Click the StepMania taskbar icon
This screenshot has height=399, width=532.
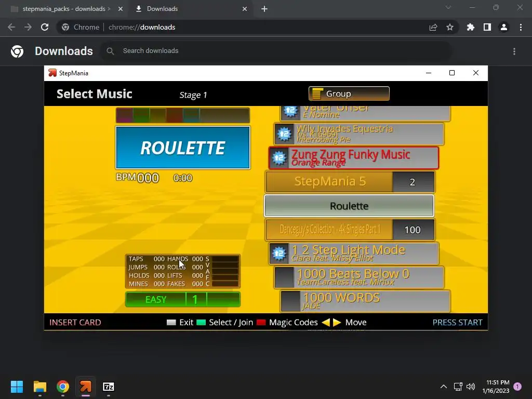[x=86, y=387]
